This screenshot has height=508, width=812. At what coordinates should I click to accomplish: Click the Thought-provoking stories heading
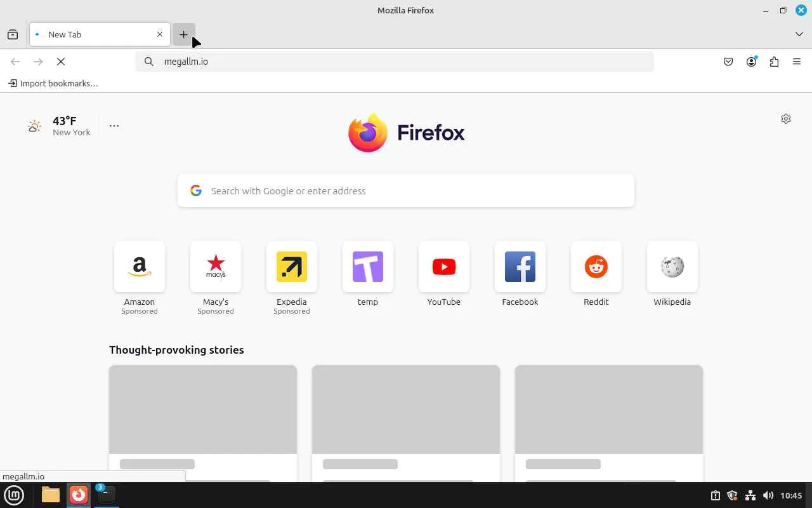(176, 350)
